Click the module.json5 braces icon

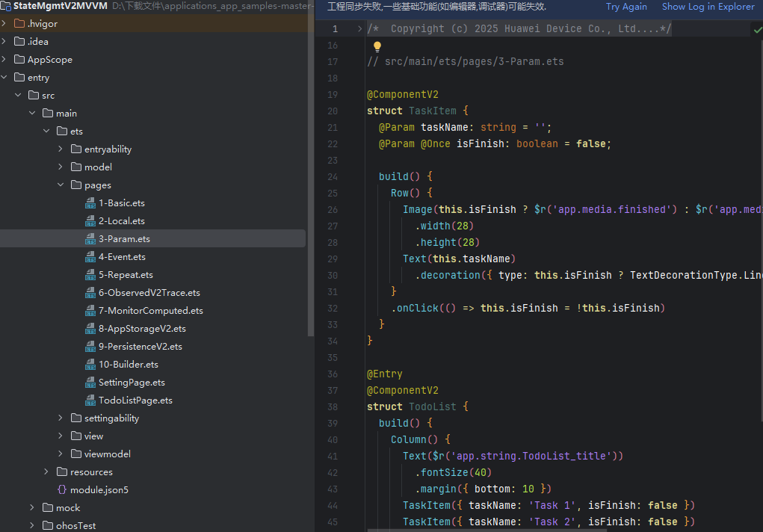(62, 489)
